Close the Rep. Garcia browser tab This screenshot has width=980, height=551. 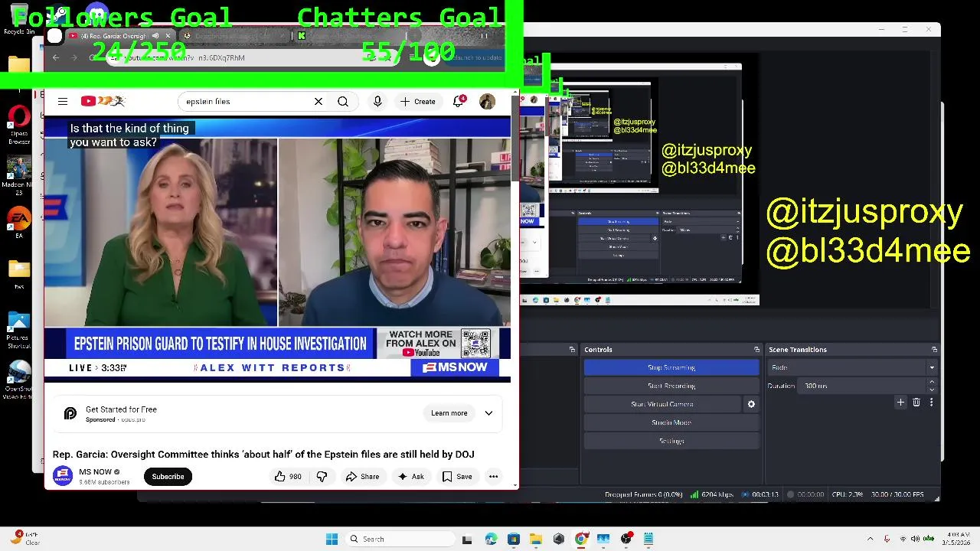click(168, 36)
